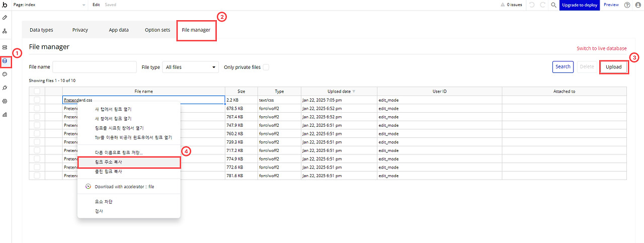This screenshot has height=243, width=644.
Task: Open the search magnifier icon in top bar
Action: pos(553,5)
